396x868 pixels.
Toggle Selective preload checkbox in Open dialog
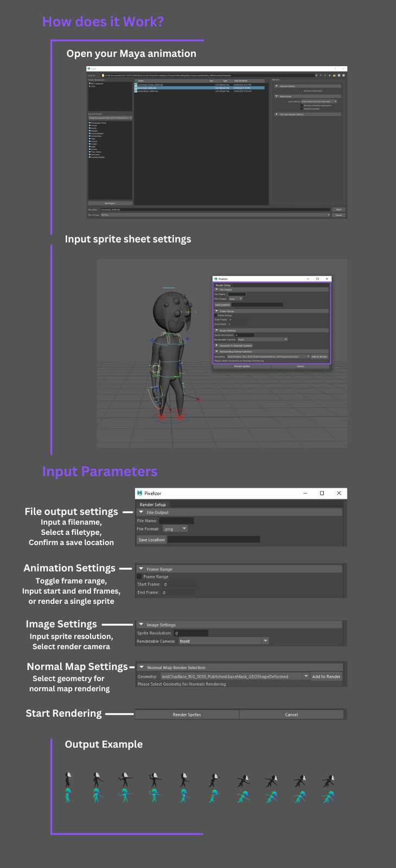(302, 108)
